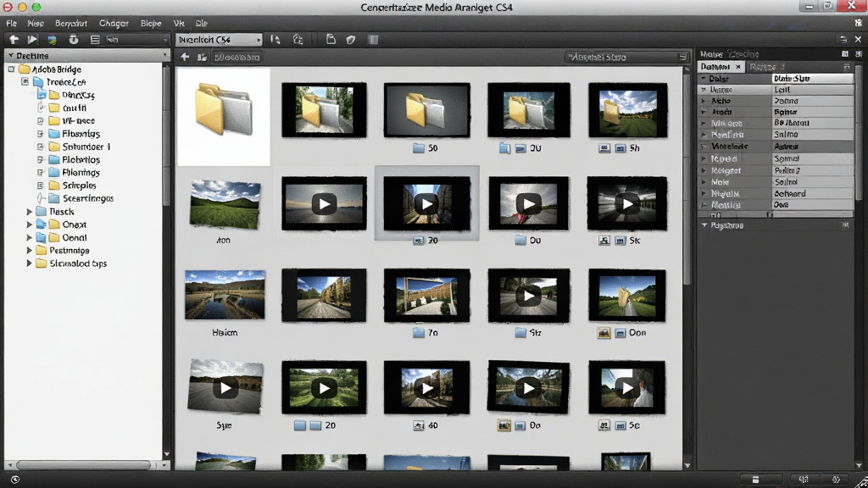This screenshot has height=488, width=868.
Task: Click the shield-shaped icon in the top toolbar
Action: point(350,39)
